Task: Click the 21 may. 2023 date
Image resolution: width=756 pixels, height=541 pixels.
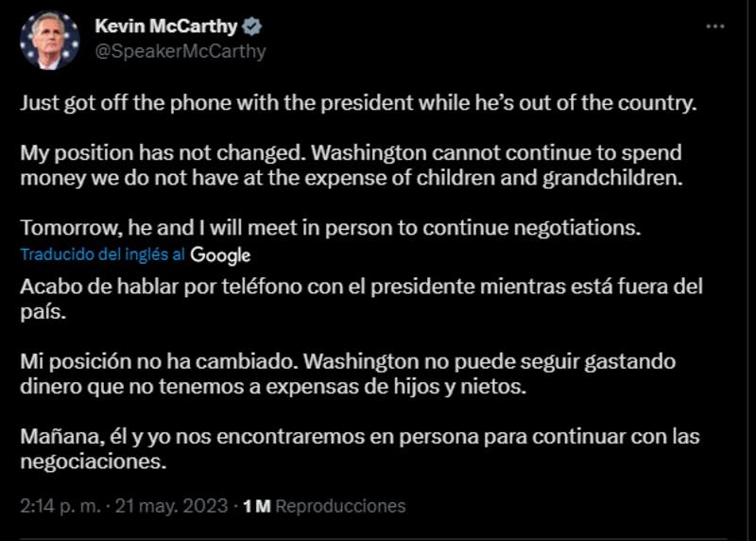Action: point(171,506)
